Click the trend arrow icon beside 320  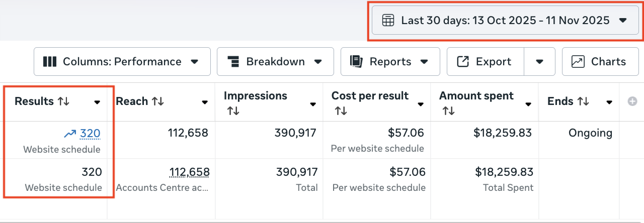tap(70, 134)
